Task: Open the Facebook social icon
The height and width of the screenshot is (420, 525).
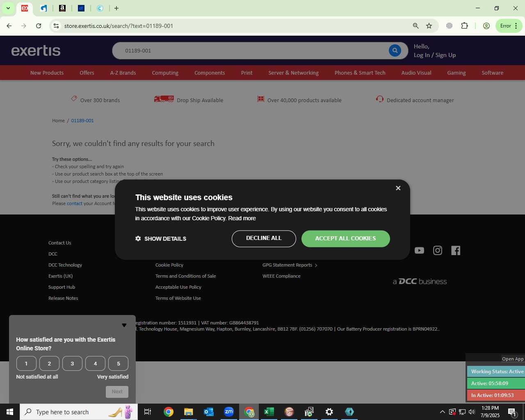Action: coord(456,251)
